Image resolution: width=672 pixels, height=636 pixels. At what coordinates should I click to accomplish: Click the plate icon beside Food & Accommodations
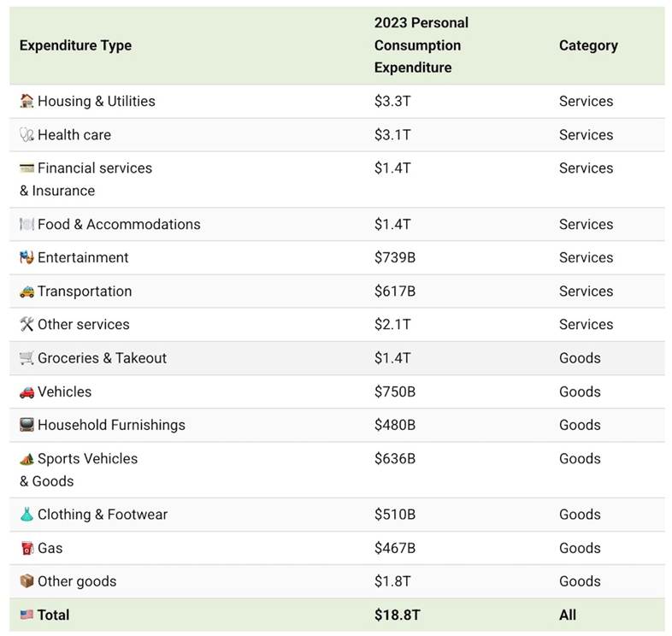pos(27,225)
